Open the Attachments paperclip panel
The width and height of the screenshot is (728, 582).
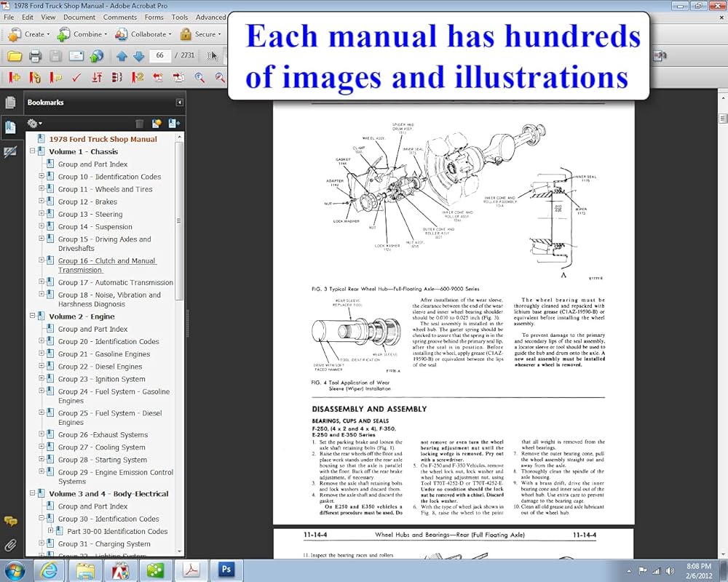(10, 544)
